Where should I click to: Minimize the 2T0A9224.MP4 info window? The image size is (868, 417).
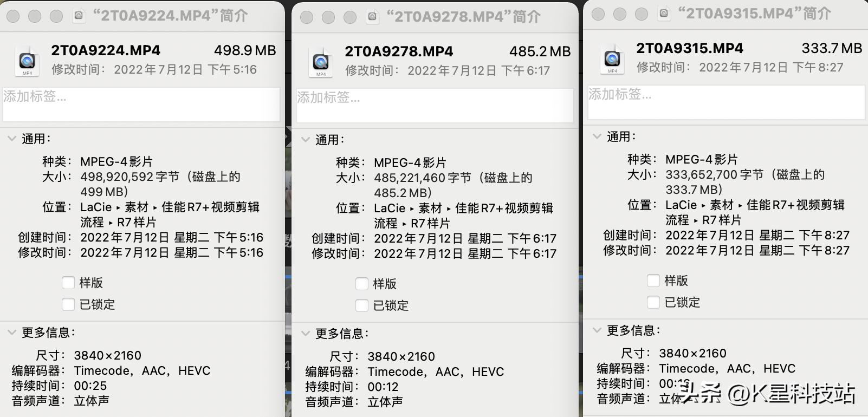(x=35, y=16)
